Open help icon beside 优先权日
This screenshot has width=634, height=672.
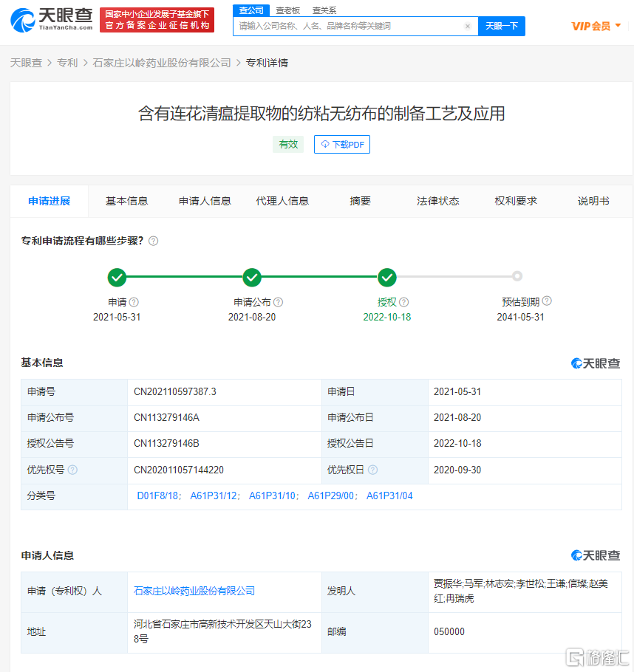372,470
